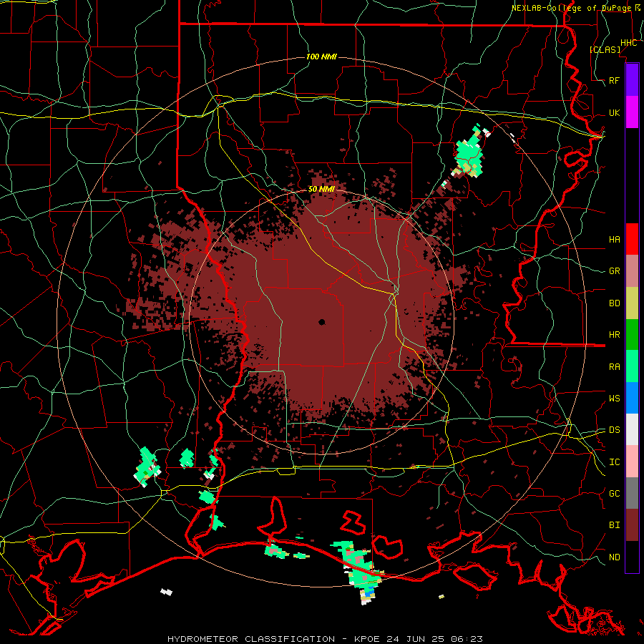This screenshot has height=644, width=644.
Task: Select the GR pinkish legend color block
Action: [632, 271]
